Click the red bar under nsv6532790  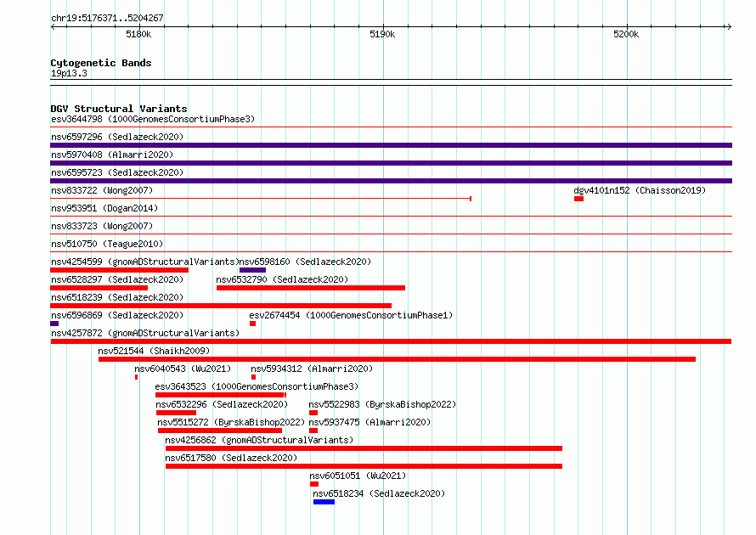(x=311, y=288)
